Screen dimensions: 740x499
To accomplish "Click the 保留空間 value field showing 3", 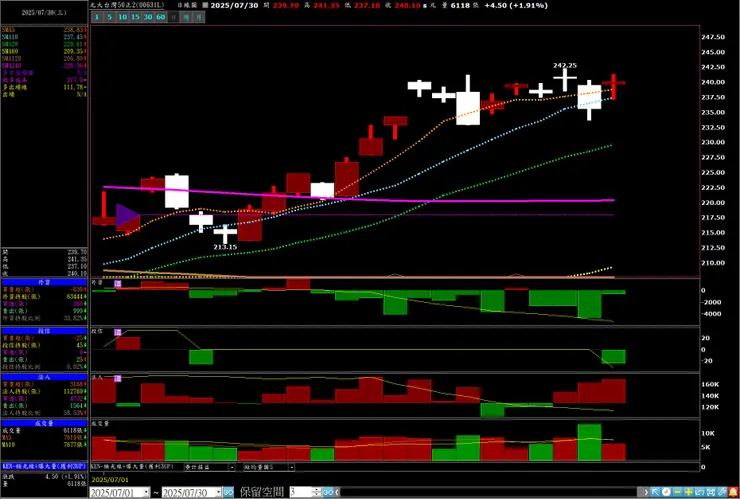I will pyautogui.click(x=301, y=492).
